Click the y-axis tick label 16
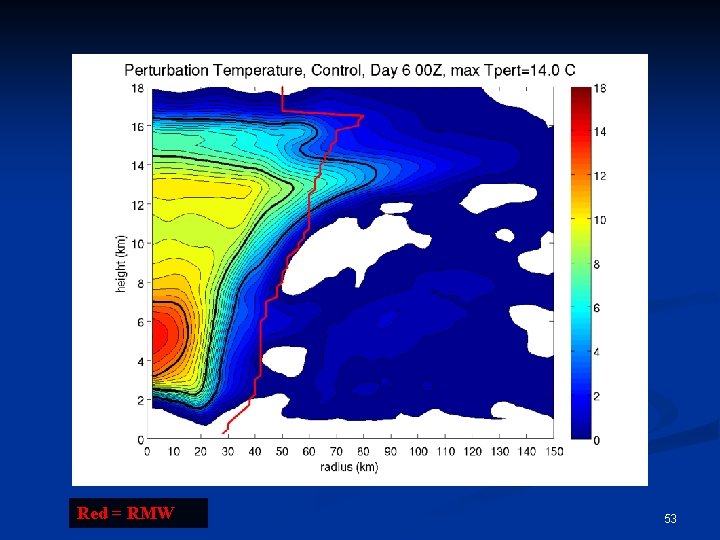The image size is (720, 540). click(x=137, y=127)
